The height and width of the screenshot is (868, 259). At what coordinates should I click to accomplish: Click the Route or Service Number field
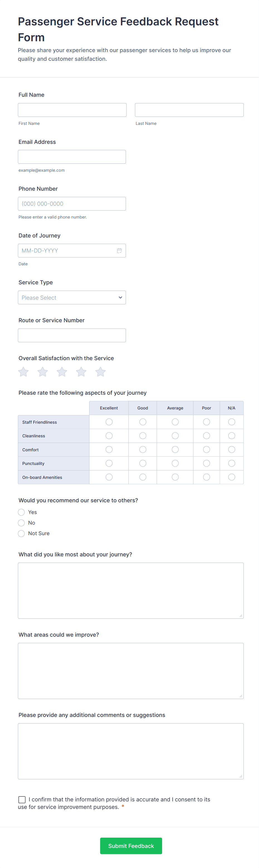(x=72, y=335)
